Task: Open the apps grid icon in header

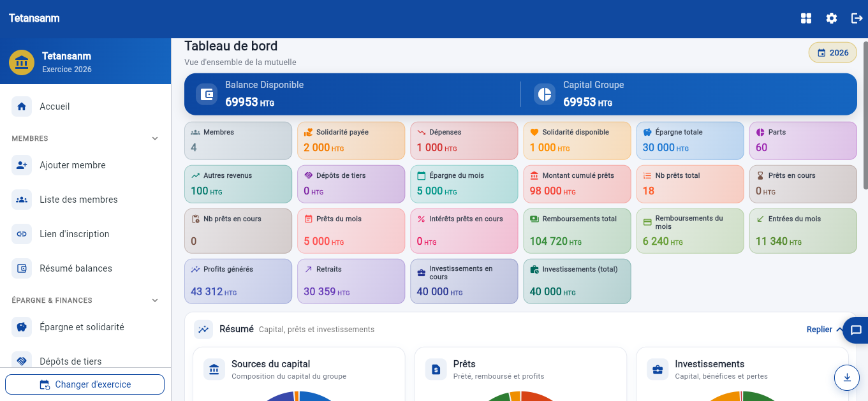Action: click(x=806, y=18)
